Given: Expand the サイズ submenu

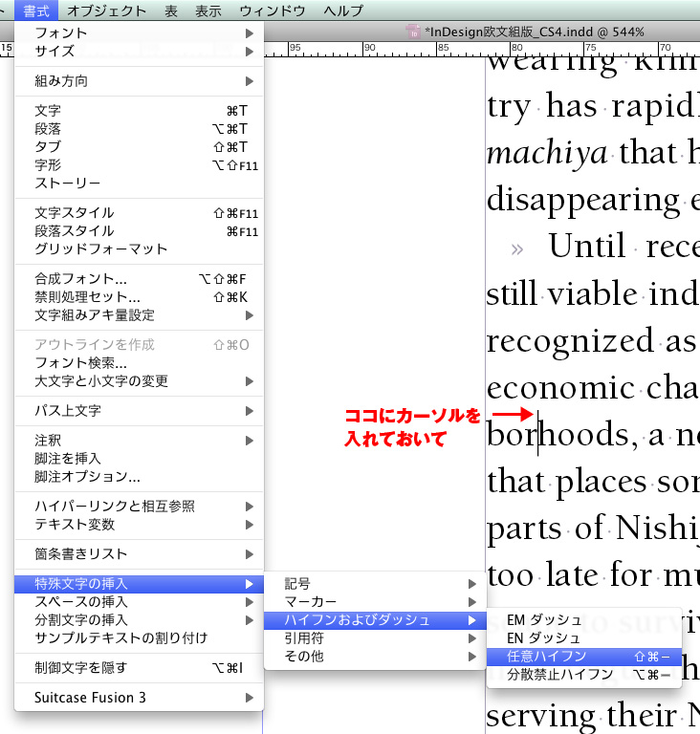Looking at the screenshot, I should click(x=139, y=51).
